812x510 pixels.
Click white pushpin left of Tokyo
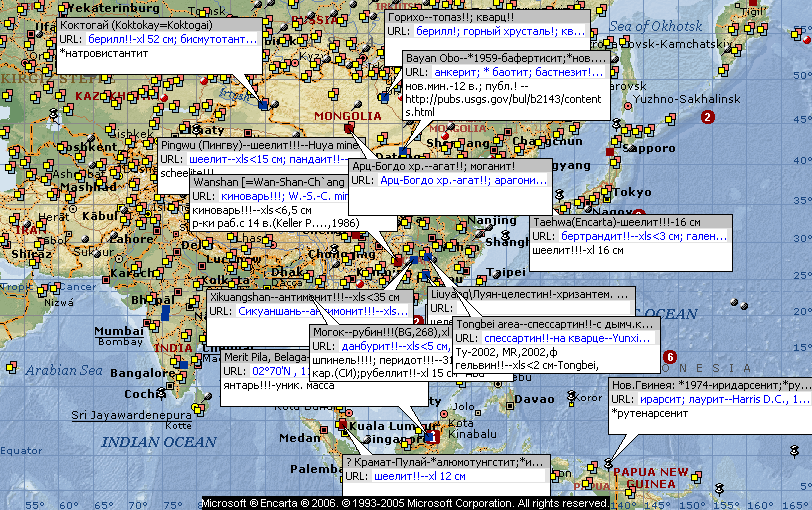pyautogui.click(x=559, y=195)
